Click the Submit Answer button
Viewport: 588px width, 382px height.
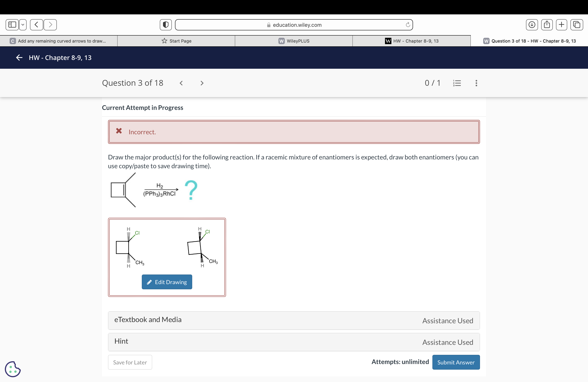tap(456, 362)
